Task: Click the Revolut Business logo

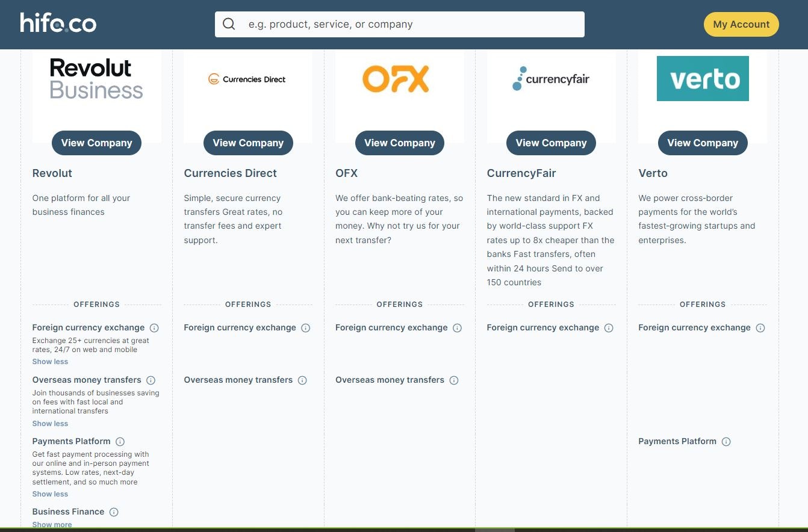Action: pos(96,79)
